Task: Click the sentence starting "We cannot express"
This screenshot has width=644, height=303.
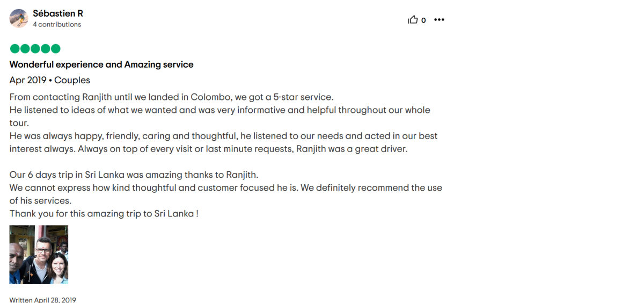Action: [225, 188]
